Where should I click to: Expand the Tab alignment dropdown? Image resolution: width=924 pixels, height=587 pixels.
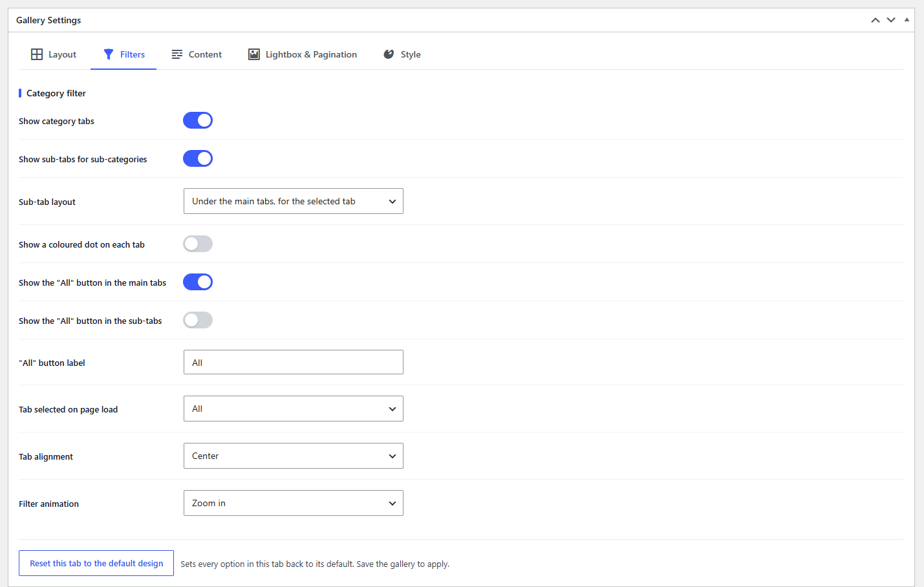(294, 456)
